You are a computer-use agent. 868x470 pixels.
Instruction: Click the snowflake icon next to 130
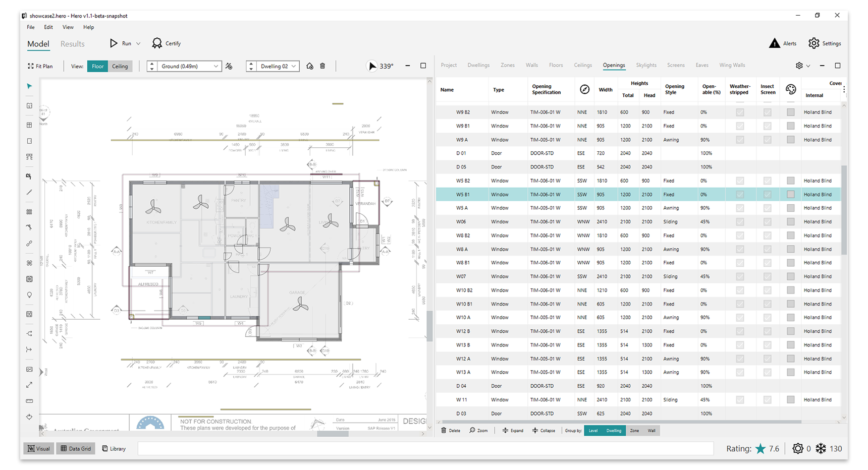(x=822, y=448)
